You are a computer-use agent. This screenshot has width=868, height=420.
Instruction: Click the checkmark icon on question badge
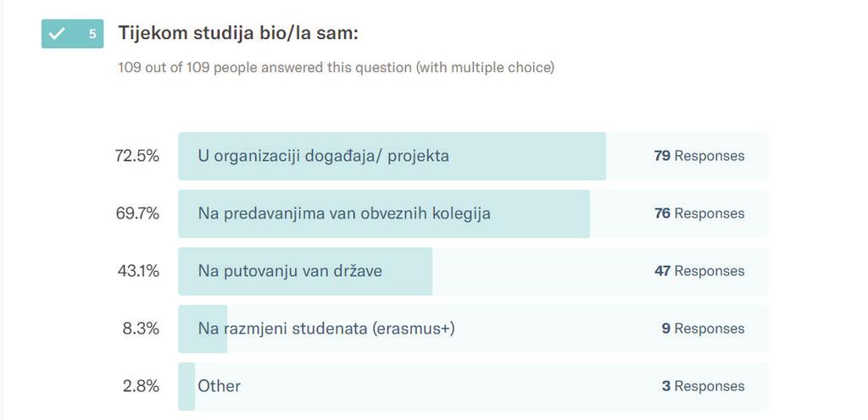pos(56,34)
